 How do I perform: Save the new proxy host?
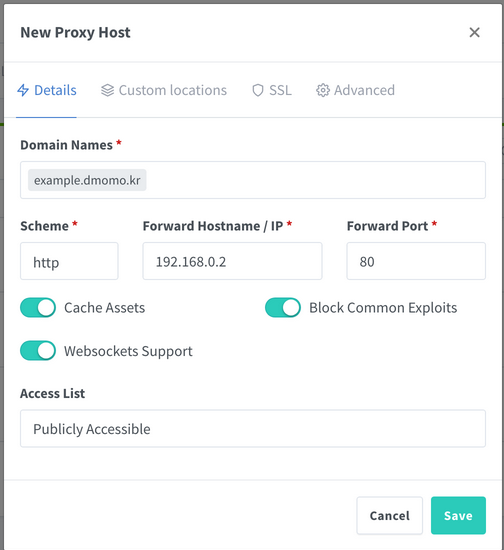coord(458,515)
